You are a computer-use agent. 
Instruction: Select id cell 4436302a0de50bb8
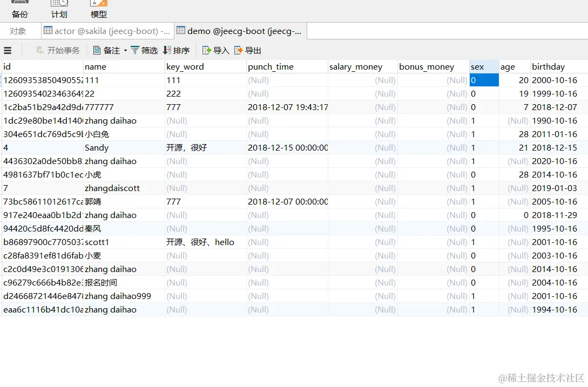coord(42,161)
